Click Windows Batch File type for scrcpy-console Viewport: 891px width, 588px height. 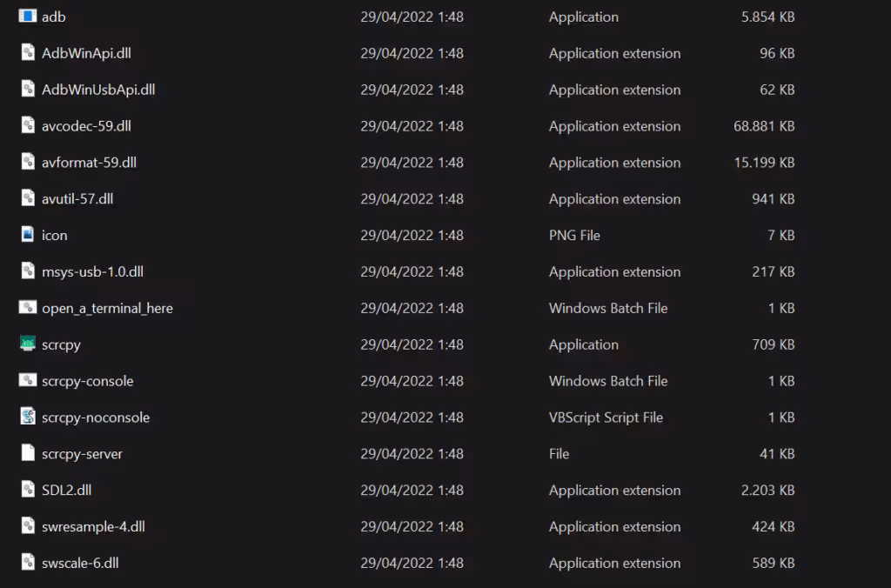[608, 381]
